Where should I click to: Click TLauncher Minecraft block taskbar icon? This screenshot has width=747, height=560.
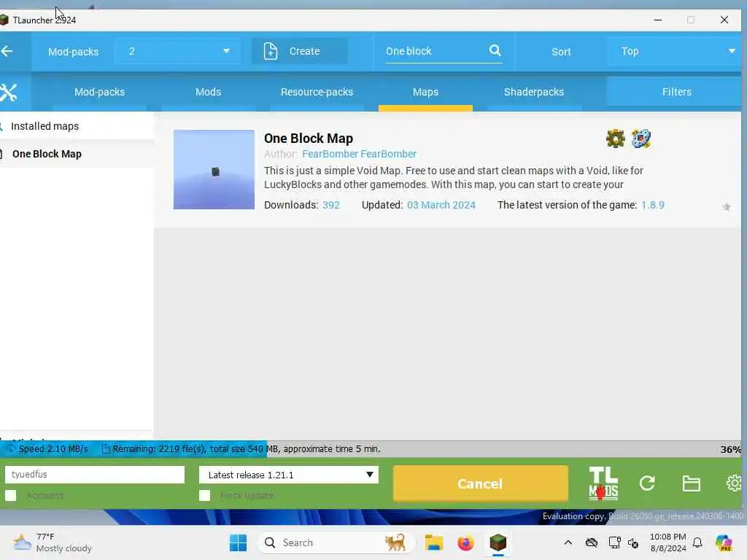coord(498,542)
